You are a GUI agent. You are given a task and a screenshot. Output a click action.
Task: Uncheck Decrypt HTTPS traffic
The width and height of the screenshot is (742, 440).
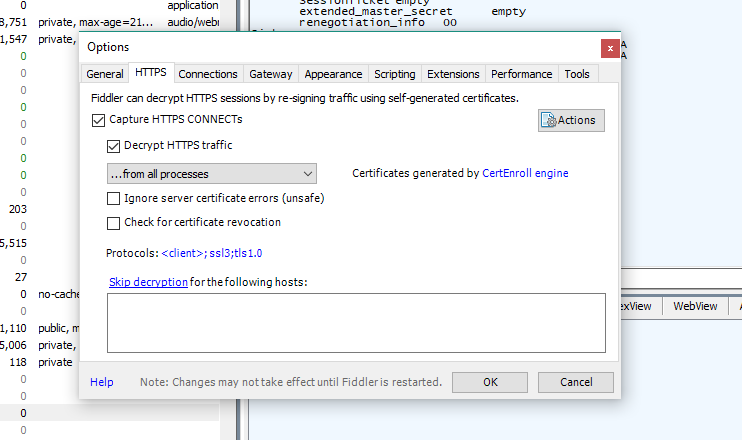[114, 146]
